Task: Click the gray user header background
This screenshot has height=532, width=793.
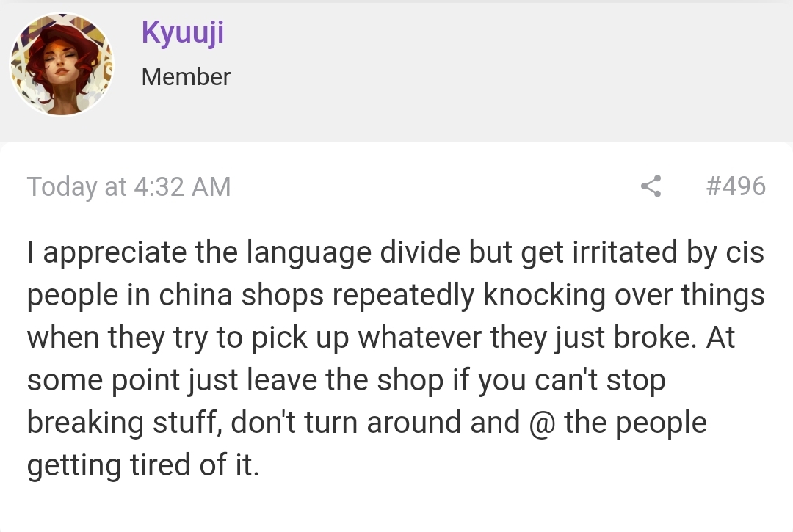Action: point(506,70)
